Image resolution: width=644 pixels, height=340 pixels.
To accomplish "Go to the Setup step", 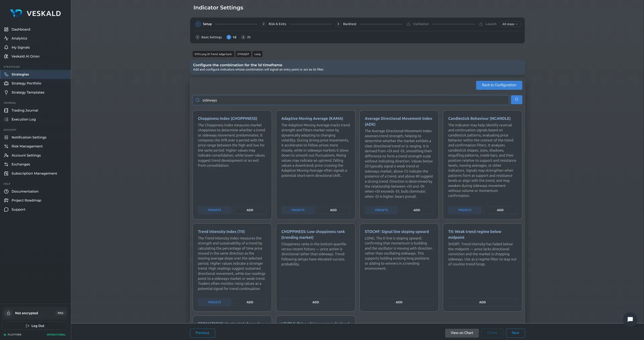I will 204,24.
